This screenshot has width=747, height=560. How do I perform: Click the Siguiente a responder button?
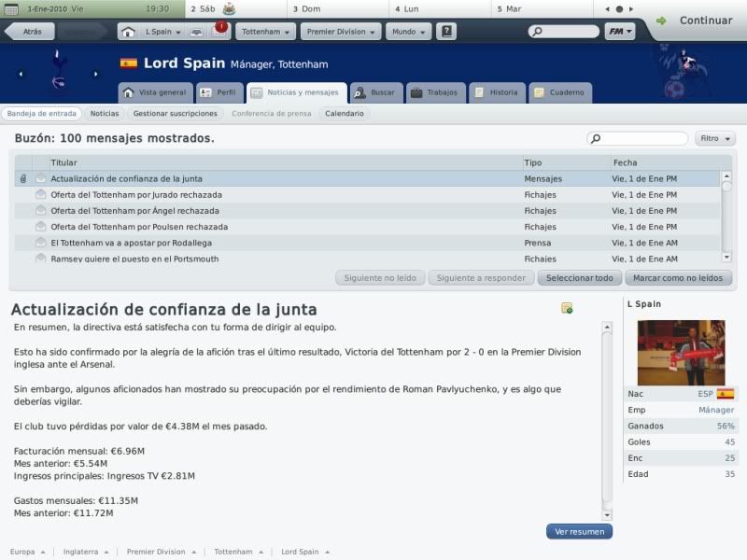tap(481, 277)
